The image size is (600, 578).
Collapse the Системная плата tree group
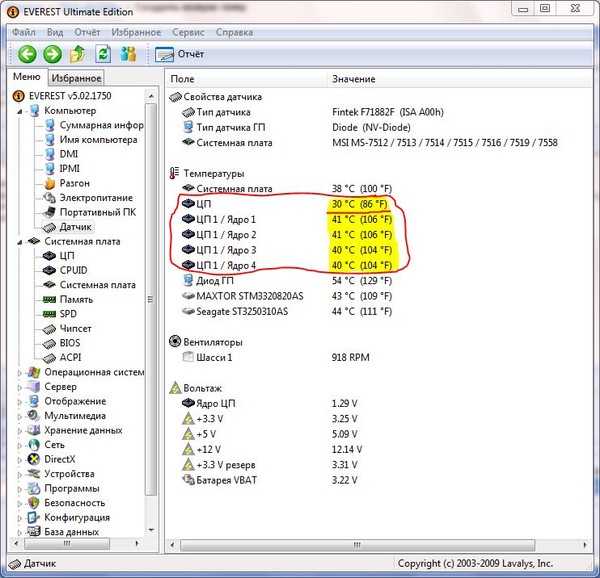(20, 242)
